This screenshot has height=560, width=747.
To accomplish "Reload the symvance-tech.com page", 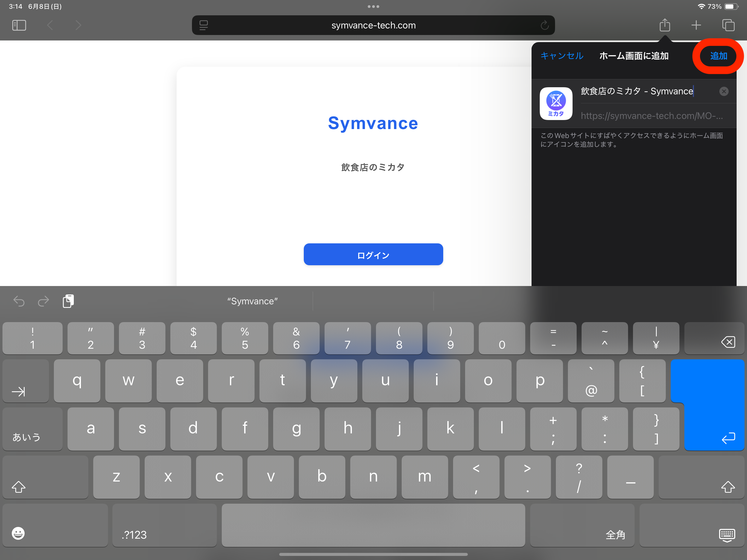I will click(544, 25).
